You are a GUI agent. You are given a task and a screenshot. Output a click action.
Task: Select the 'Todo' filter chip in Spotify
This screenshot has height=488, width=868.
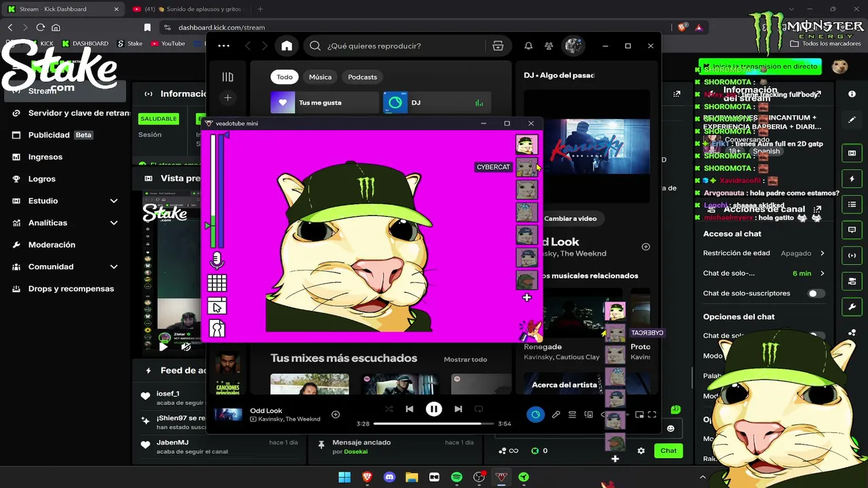[285, 77]
